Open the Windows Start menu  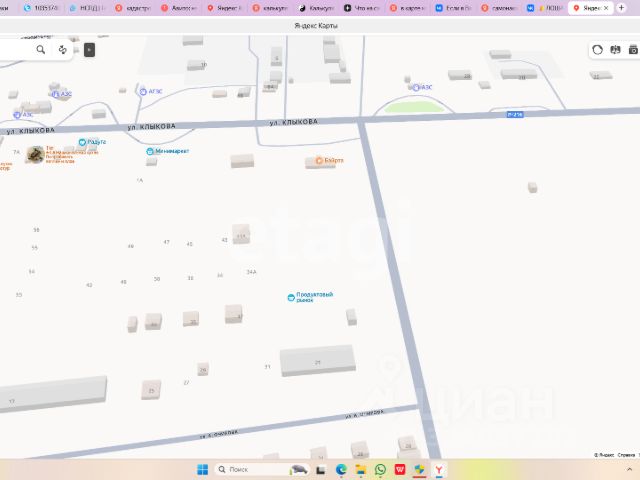tap(202, 469)
